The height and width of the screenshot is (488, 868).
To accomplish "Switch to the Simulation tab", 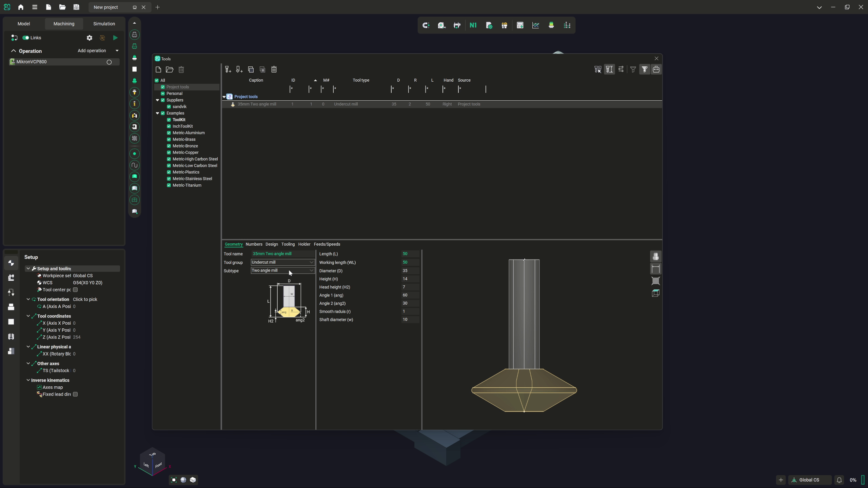I will coord(104,24).
